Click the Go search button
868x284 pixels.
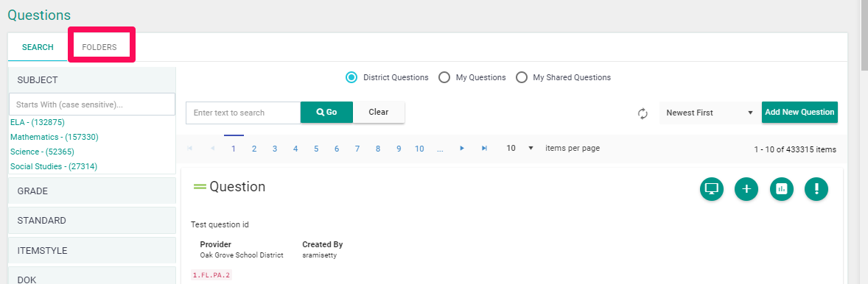326,112
